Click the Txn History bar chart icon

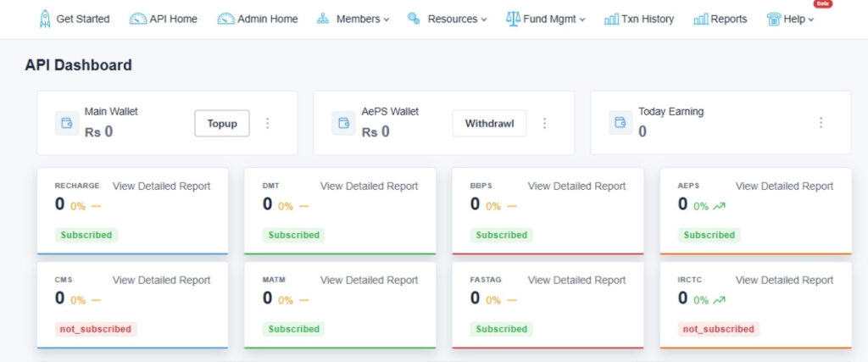click(611, 19)
